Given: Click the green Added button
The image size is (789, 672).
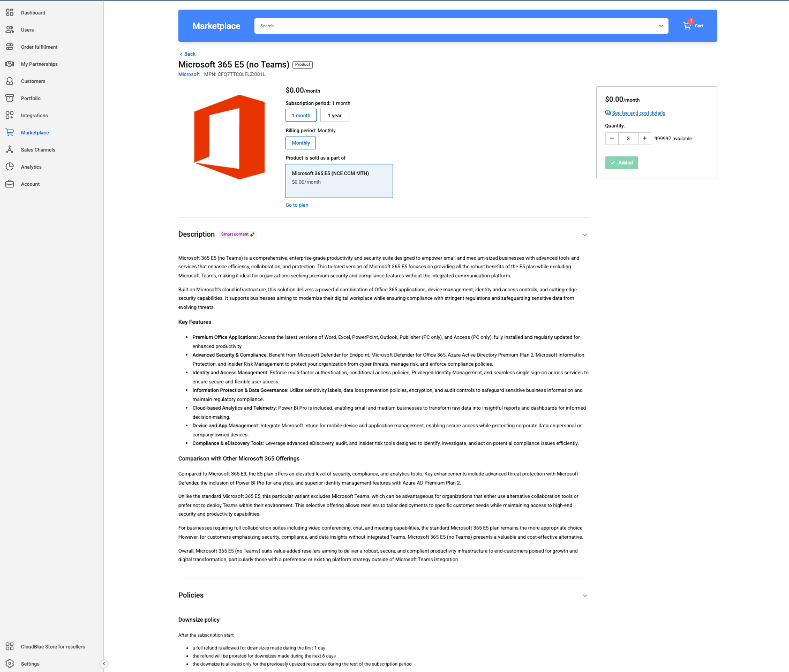Looking at the screenshot, I should (621, 162).
